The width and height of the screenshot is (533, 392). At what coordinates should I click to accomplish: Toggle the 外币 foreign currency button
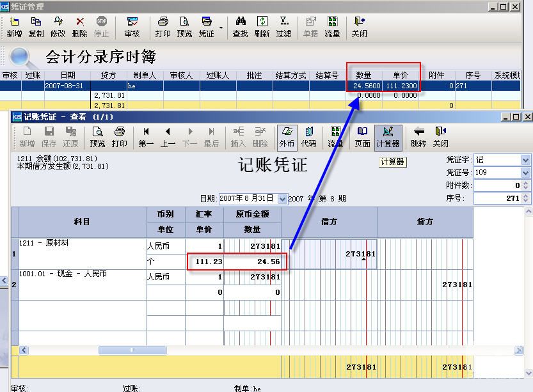tap(287, 136)
